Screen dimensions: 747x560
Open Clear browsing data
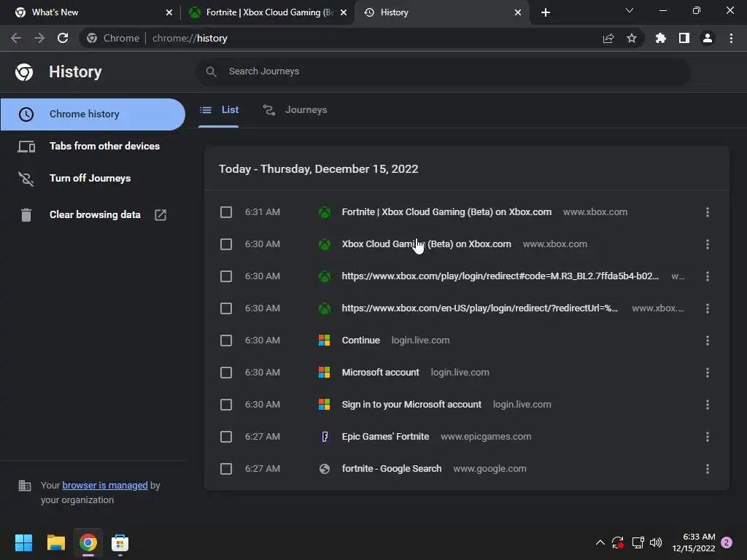coord(95,215)
